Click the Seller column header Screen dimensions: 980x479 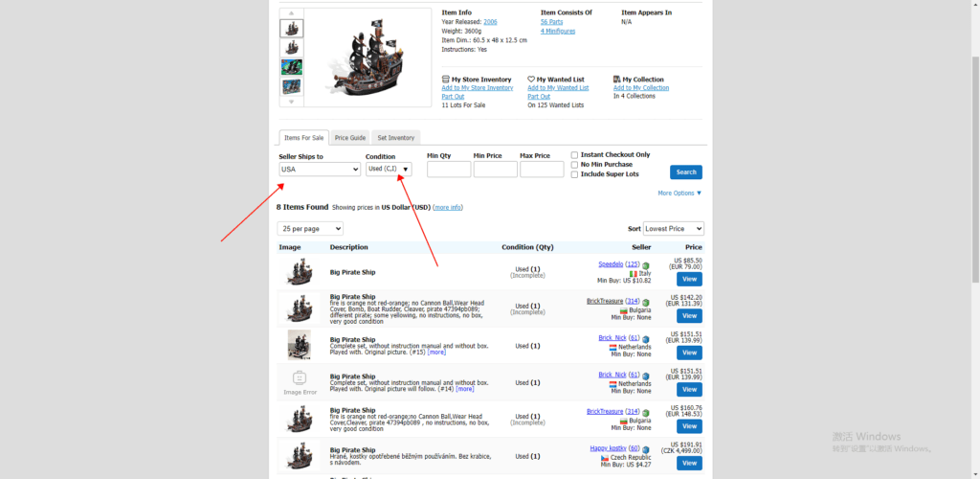641,247
